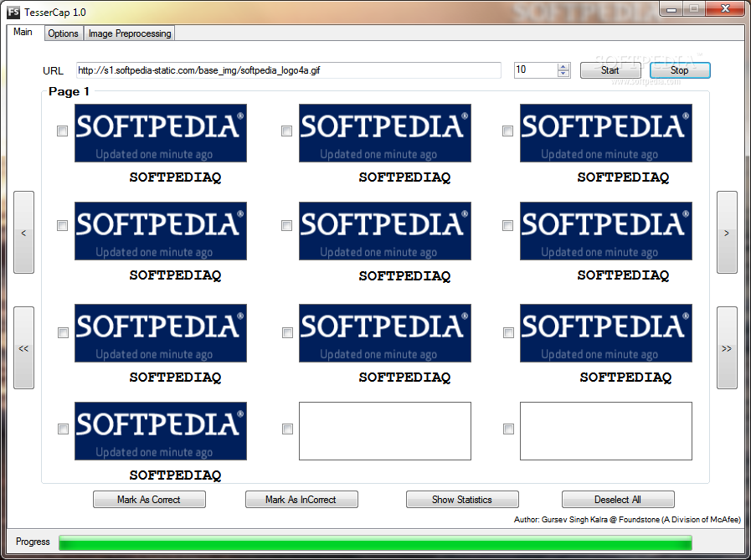Click SOFTPEDIAQ result under third row, first image

pyautogui.click(x=175, y=378)
